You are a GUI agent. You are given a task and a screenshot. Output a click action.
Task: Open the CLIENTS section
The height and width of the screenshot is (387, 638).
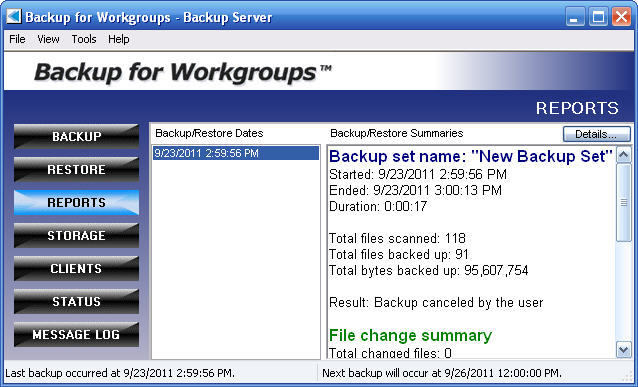76,269
